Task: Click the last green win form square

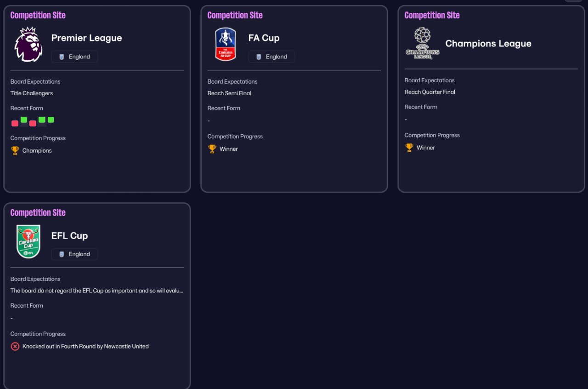Action: coord(51,120)
